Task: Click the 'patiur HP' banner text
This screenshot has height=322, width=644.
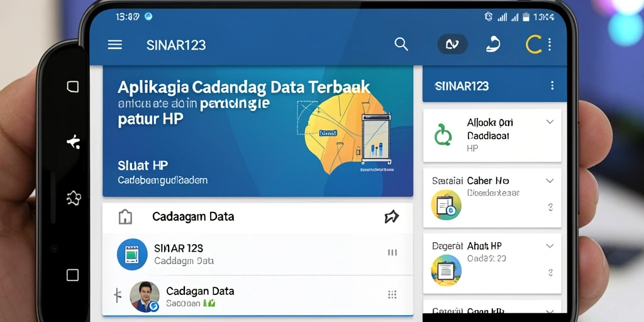Action: [150, 119]
